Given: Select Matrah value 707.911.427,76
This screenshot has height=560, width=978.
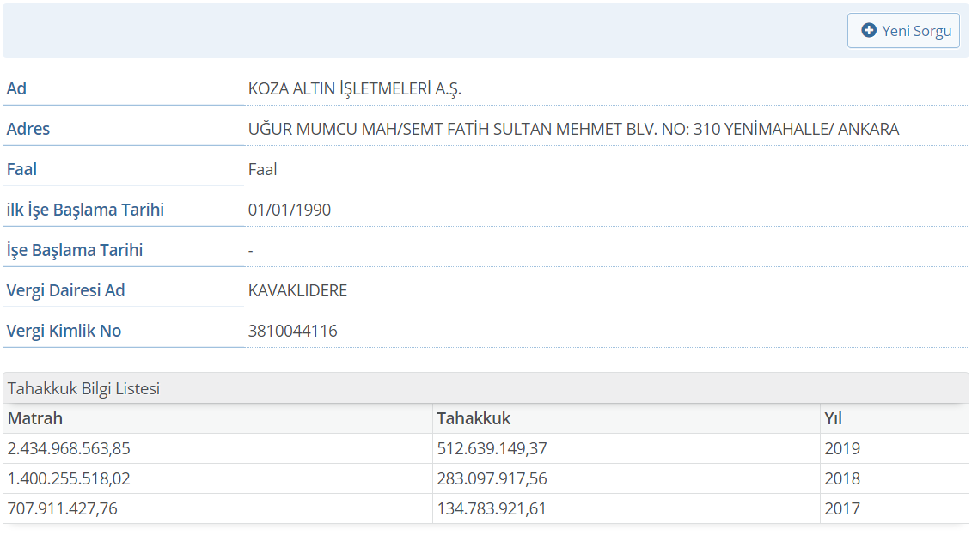Looking at the screenshot, I should click(x=63, y=508).
